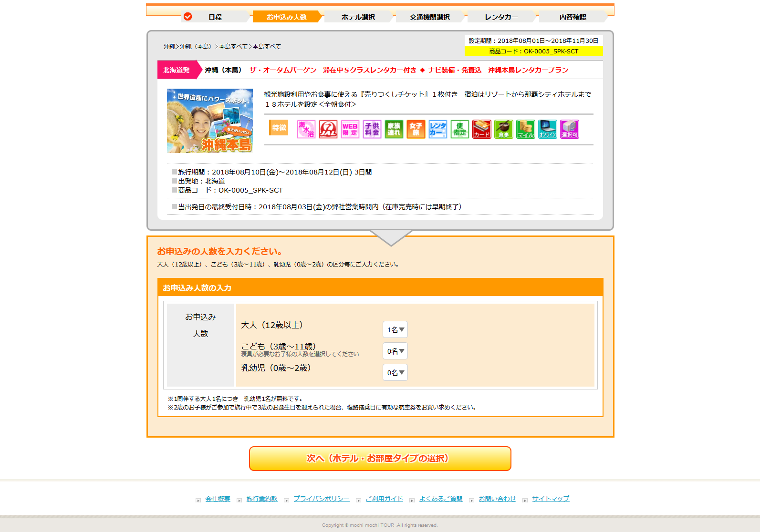Image resolution: width=760 pixels, height=532 pixels.
Task: Click the オンライン feature icon
Action: 548,129
